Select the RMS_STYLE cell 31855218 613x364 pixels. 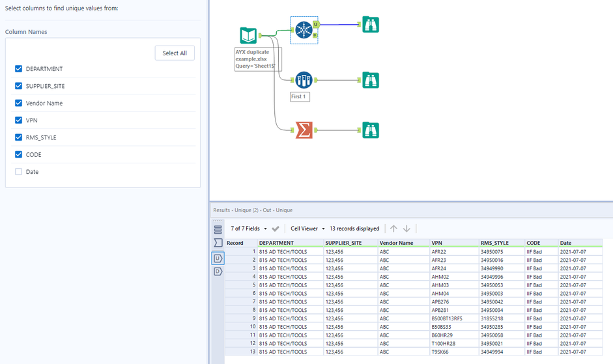pos(502,318)
